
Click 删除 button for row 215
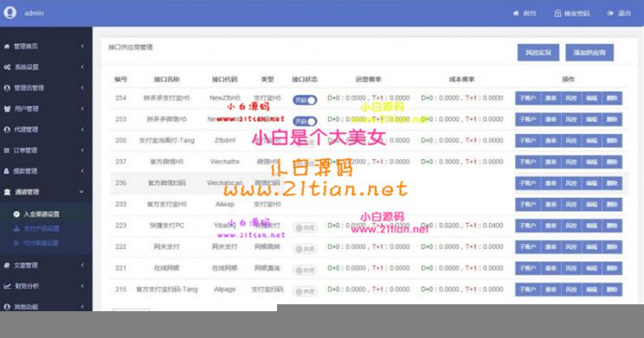pyautogui.click(x=612, y=290)
